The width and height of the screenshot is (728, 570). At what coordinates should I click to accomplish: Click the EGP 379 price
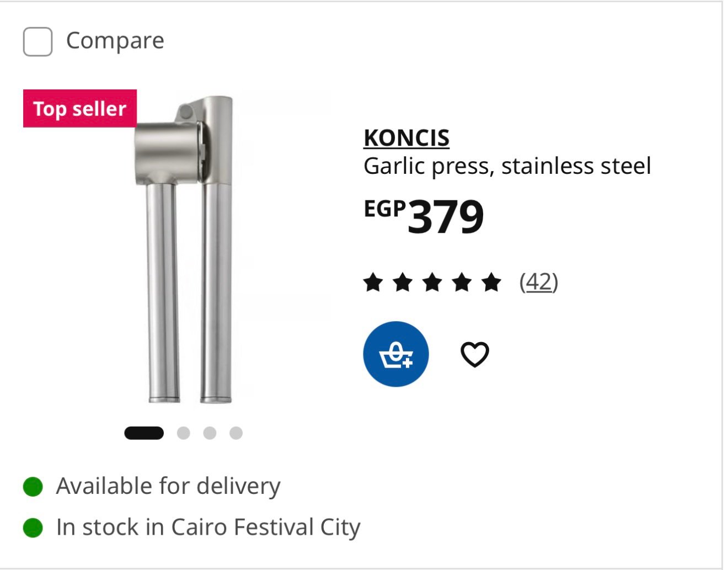point(424,216)
